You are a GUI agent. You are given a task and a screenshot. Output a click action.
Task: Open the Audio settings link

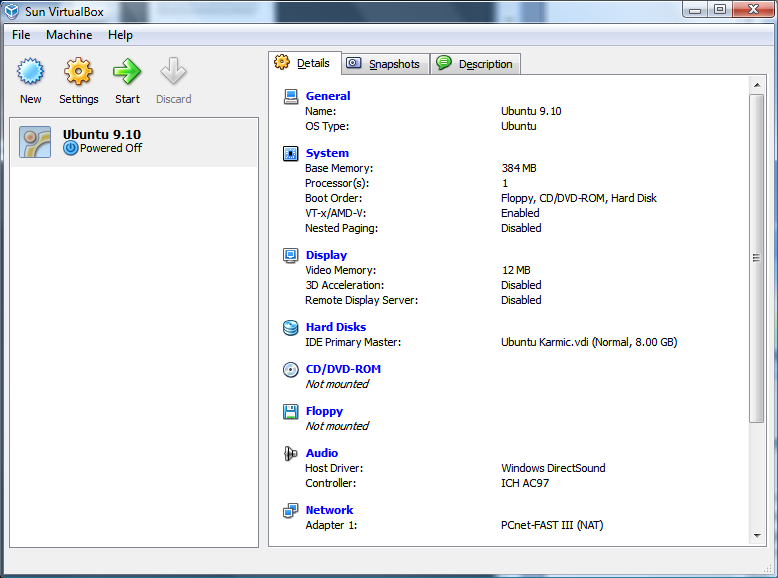pos(322,453)
